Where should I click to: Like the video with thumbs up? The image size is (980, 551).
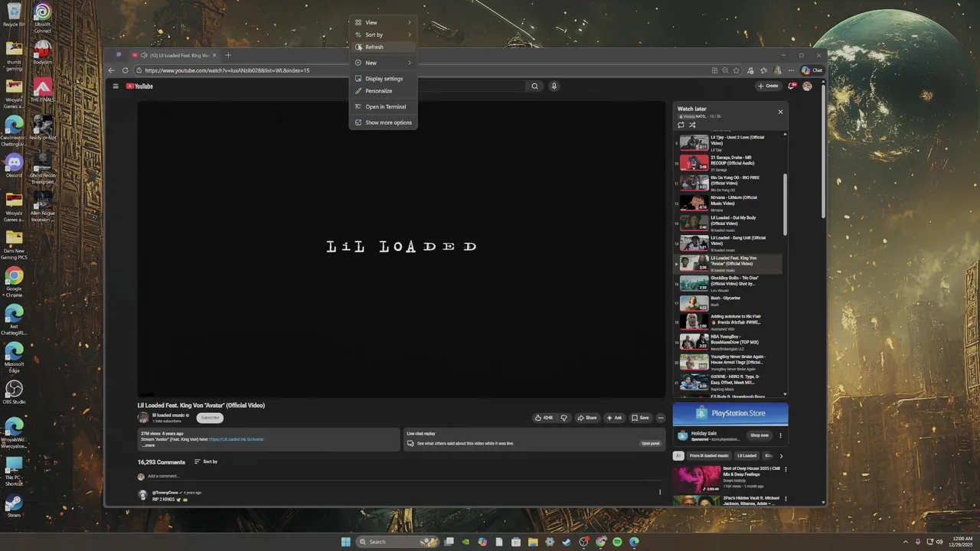coord(544,418)
